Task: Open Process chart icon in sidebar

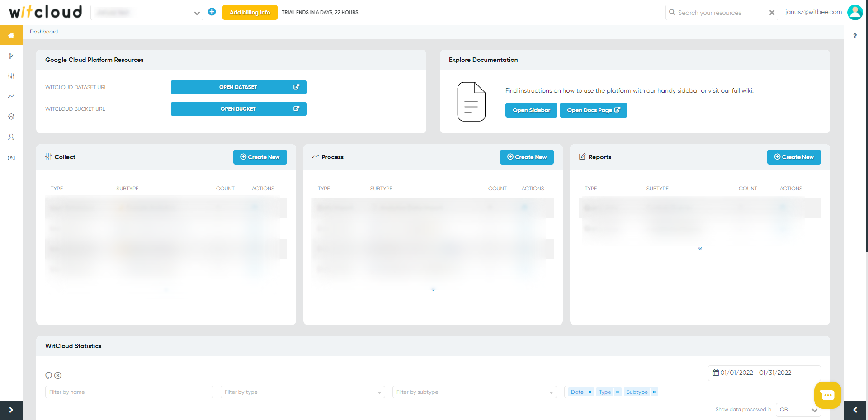Action: (11, 96)
